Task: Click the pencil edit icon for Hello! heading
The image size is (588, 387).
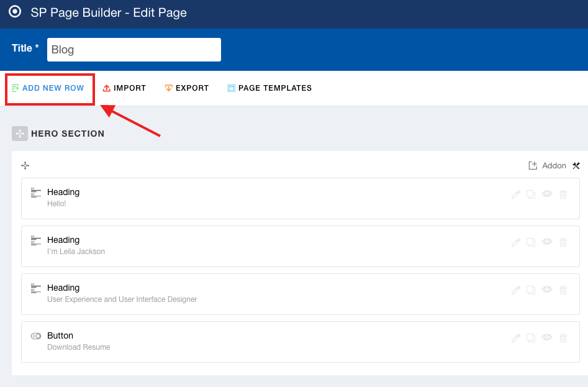Action: coord(515,194)
